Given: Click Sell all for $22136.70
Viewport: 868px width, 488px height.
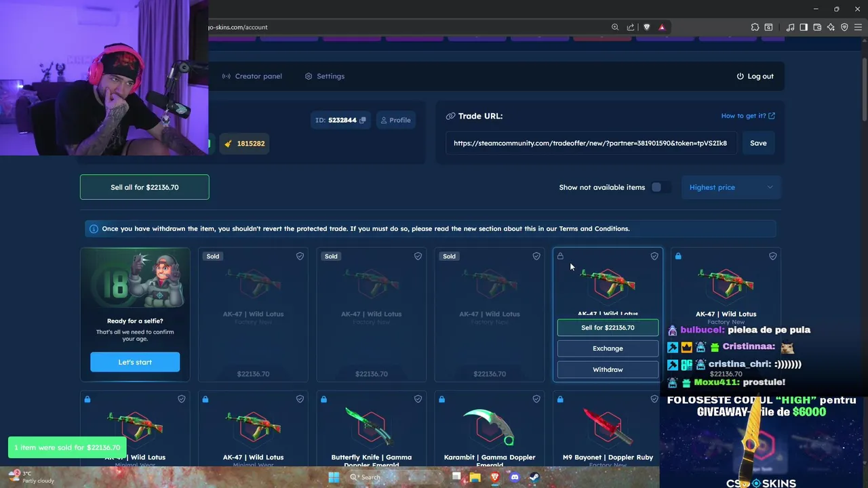Looking at the screenshot, I should pos(144,187).
